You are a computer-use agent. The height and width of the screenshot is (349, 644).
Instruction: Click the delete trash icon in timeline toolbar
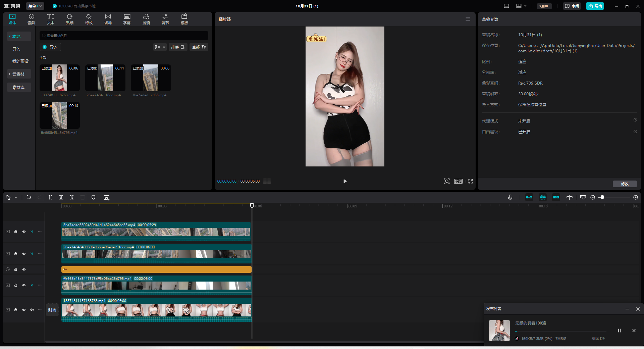83,197
